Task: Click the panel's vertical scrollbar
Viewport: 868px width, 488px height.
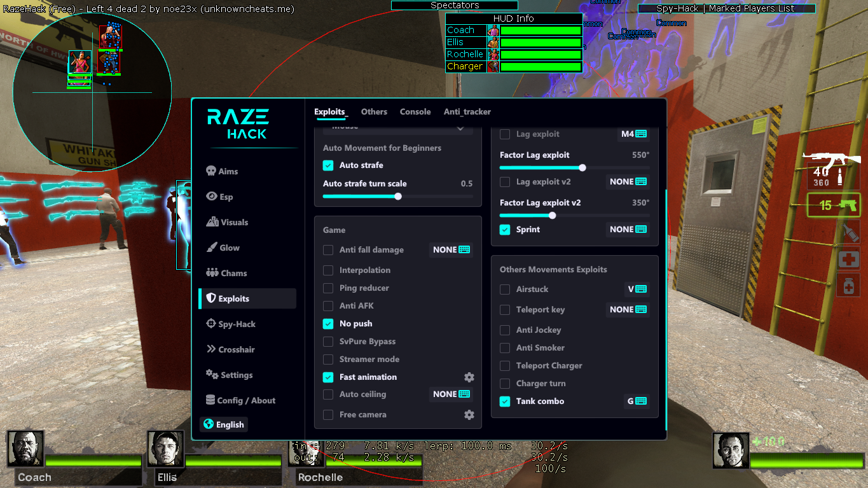Action: point(665,309)
